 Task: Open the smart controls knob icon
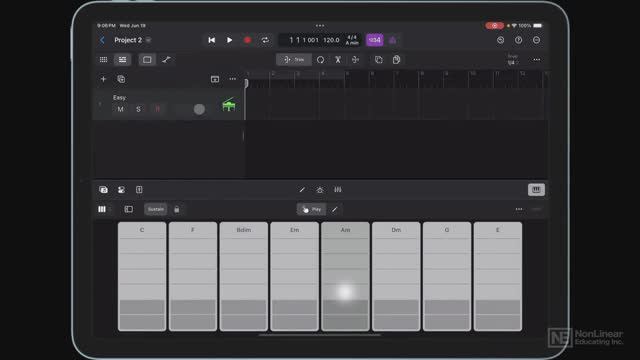pyautogui.click(x=320, y=189)
